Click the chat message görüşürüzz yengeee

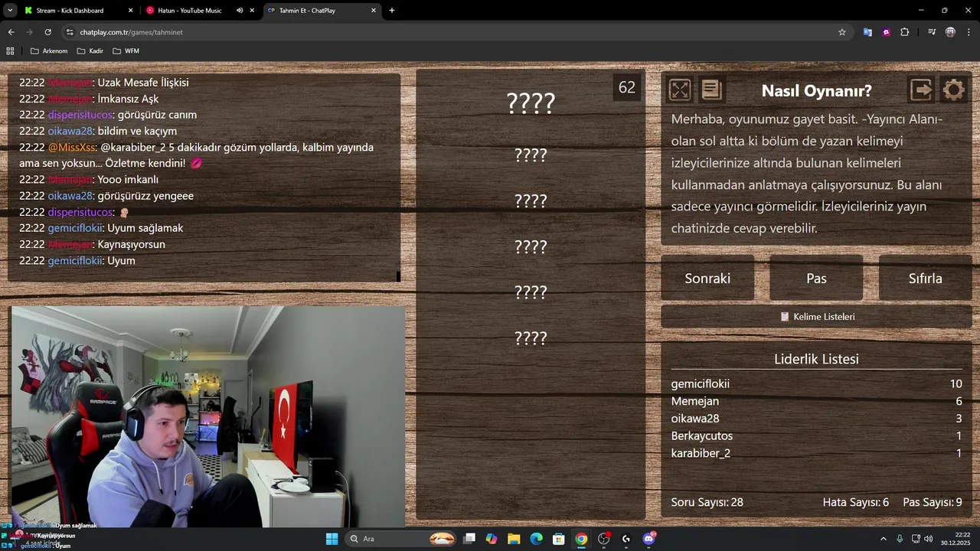pyautogui.click(x=145, y=196)
